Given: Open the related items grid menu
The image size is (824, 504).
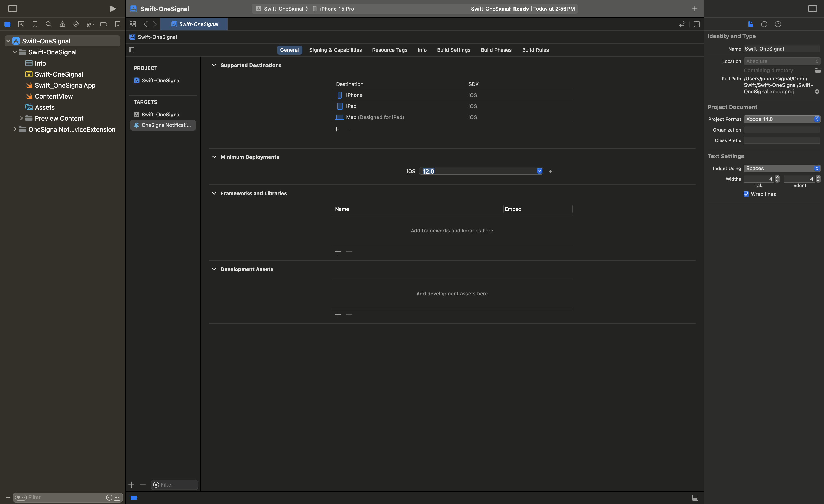Looking at the screenshot, I should click(x=133, y=24).
